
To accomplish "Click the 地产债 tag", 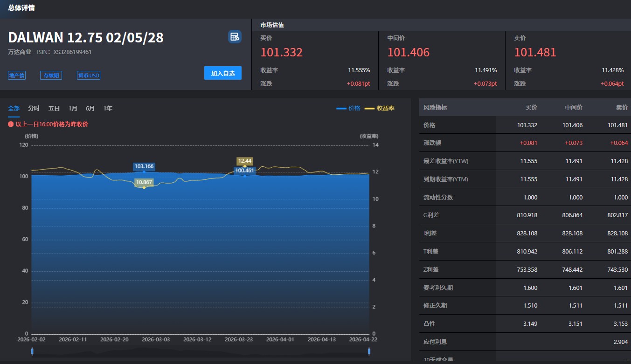I will (x=17, y=76).
